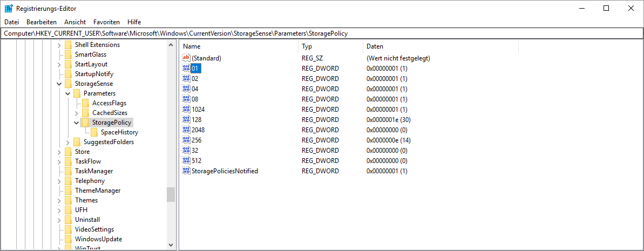Image resolution: width=644 pixels, height=251 pixels.
Task: Open the Favoriten menu
Action: (106, 22)
